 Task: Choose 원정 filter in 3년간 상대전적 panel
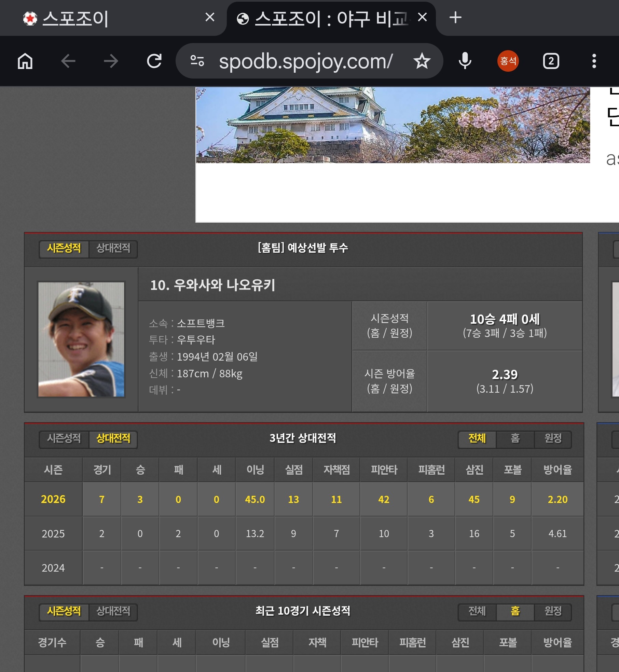553,438
